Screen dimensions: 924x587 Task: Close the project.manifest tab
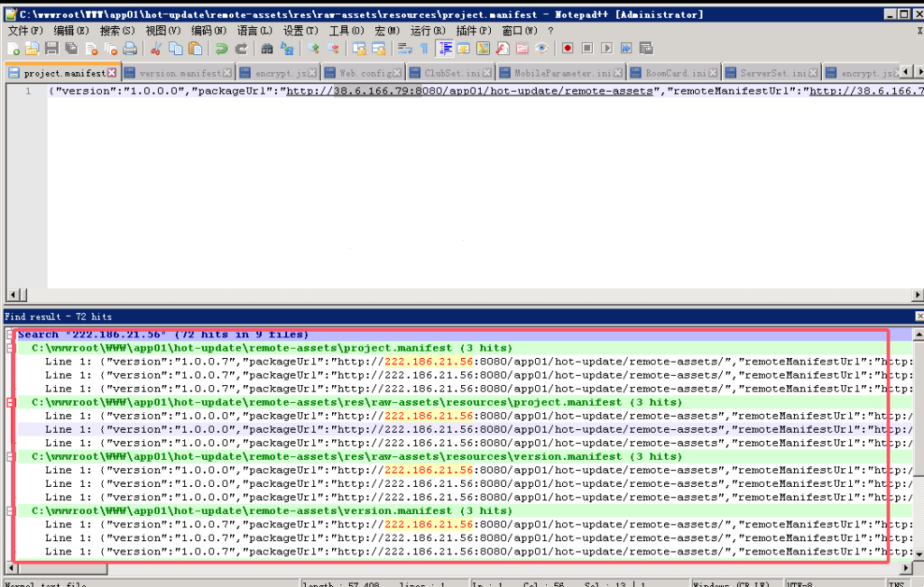[112, 73]
